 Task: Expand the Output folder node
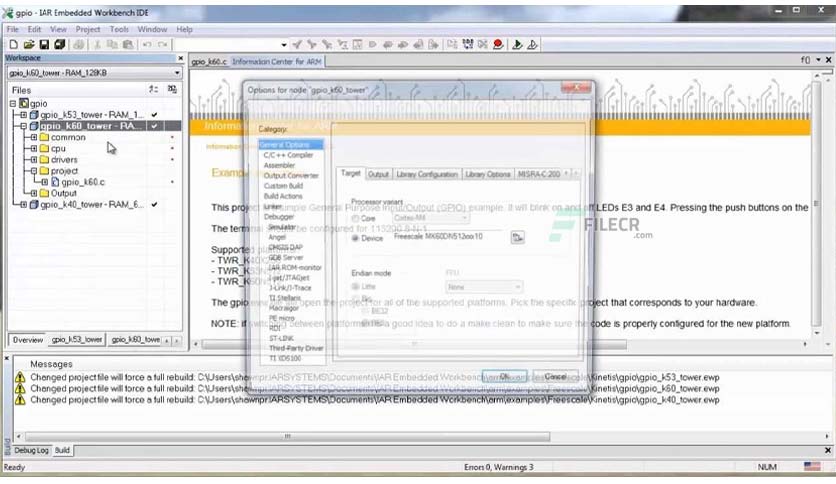34,193
